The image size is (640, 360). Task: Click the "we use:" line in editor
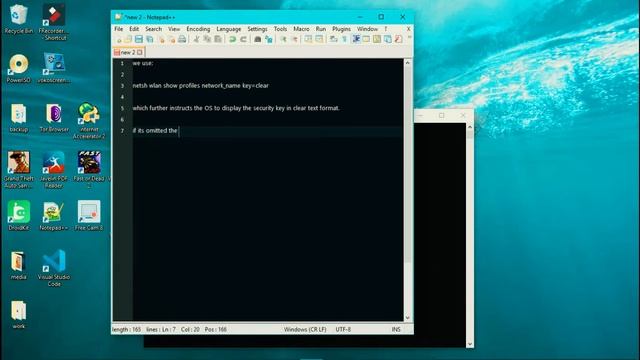[143, 63]
